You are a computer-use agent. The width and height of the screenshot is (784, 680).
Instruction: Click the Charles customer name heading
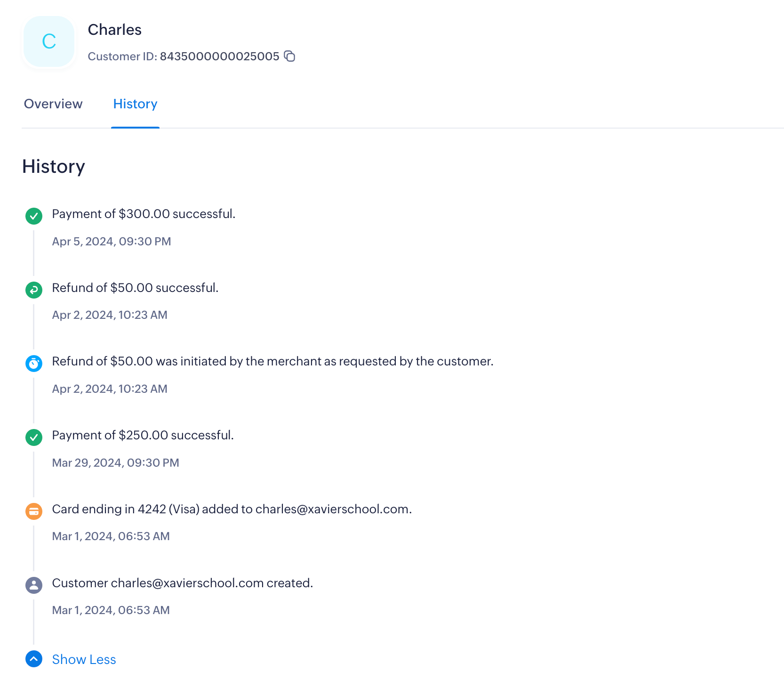114,30
